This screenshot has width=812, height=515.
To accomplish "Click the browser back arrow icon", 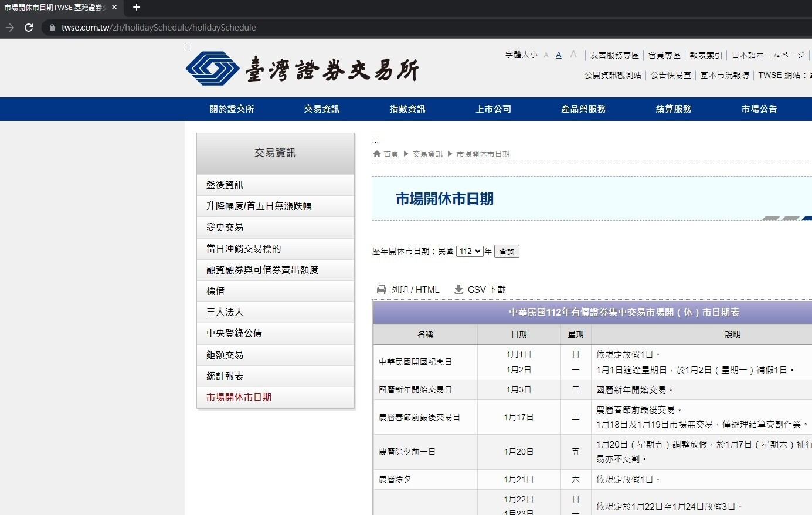I will tap(9, 27).
